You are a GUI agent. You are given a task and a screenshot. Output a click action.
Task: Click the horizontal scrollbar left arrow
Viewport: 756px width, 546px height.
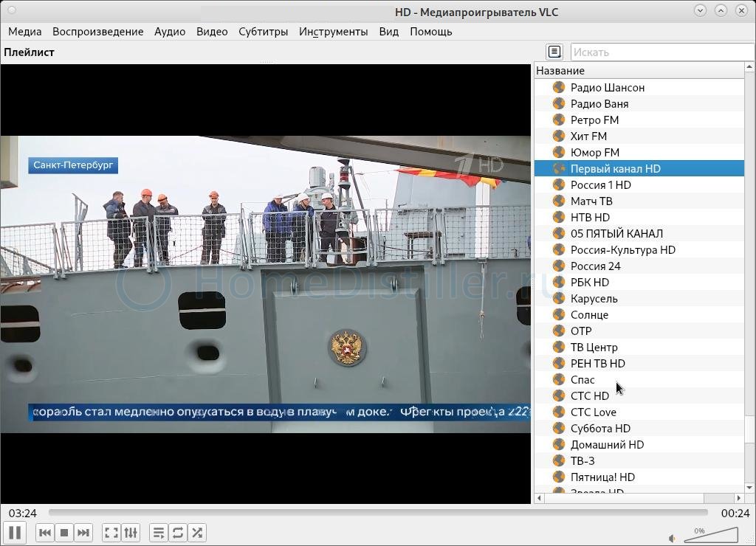tap(540, 498)
